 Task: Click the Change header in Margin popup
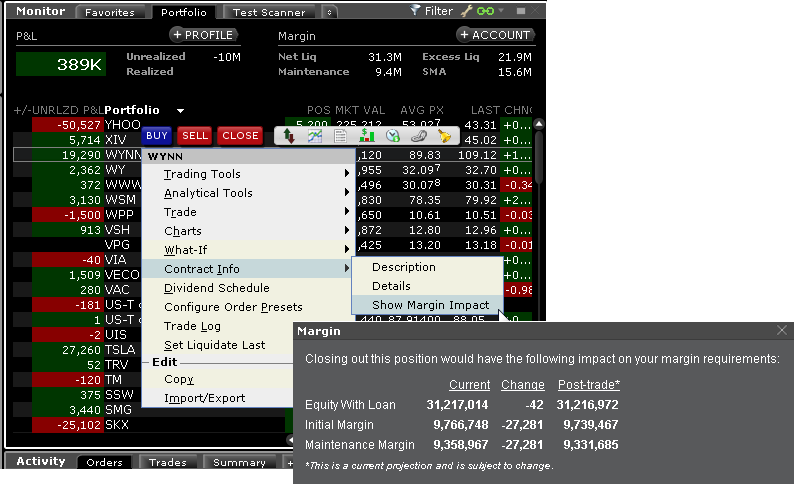pos(523,385)
